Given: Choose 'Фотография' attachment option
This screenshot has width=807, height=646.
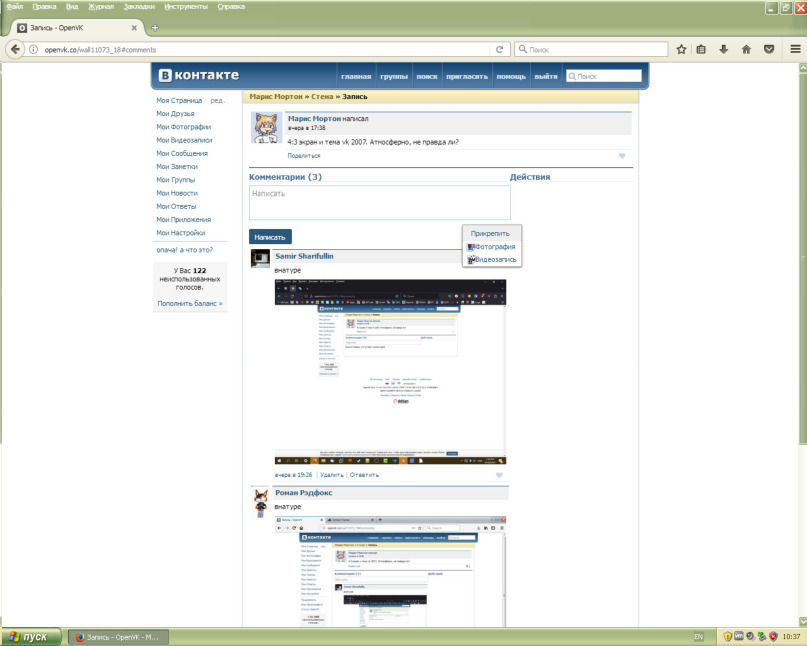Looking at the screenshot, I should click(491, 247).
